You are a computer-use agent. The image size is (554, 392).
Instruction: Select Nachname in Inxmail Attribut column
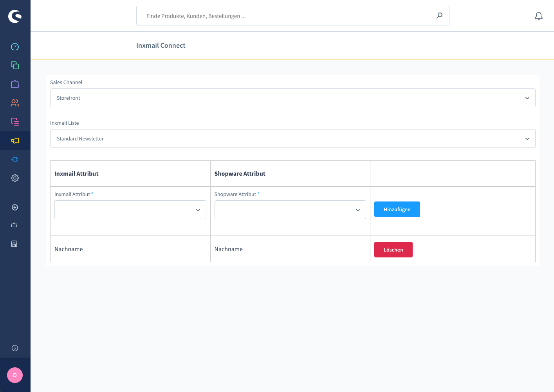(x=69, y=249)
